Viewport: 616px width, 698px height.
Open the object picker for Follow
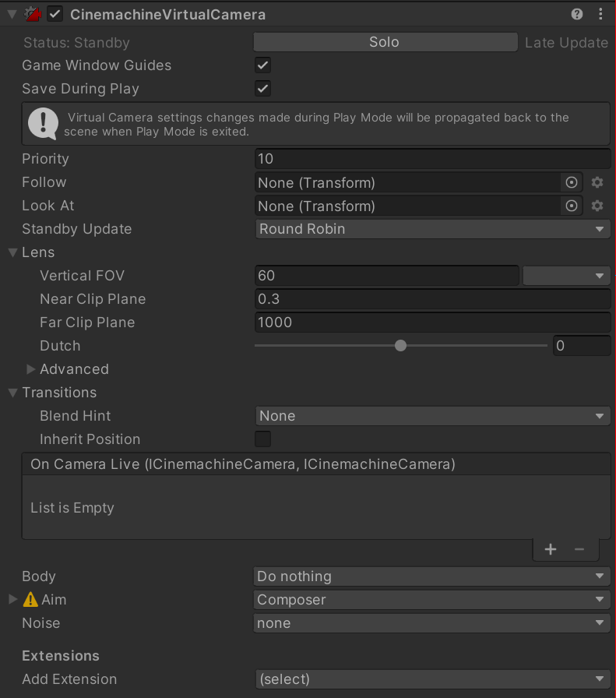572,182
